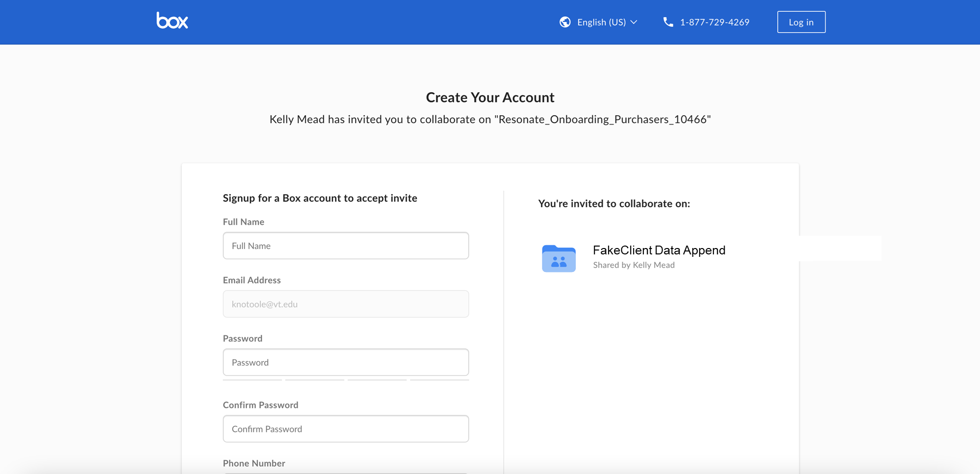Click the globe language icon
The width and height of the screenshot is (980, 474).
pyautogui.click(x=565, y=22)
